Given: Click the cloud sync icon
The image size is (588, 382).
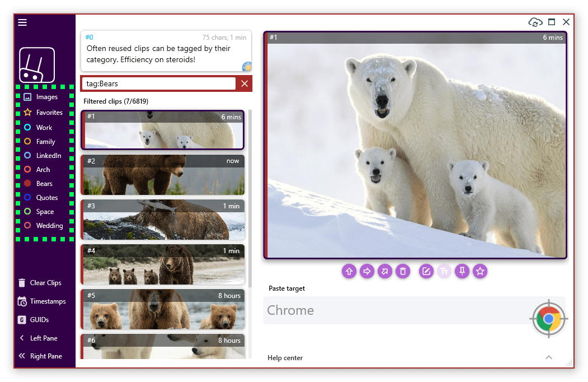Looking at the screenshot, I should coord(535,22).
